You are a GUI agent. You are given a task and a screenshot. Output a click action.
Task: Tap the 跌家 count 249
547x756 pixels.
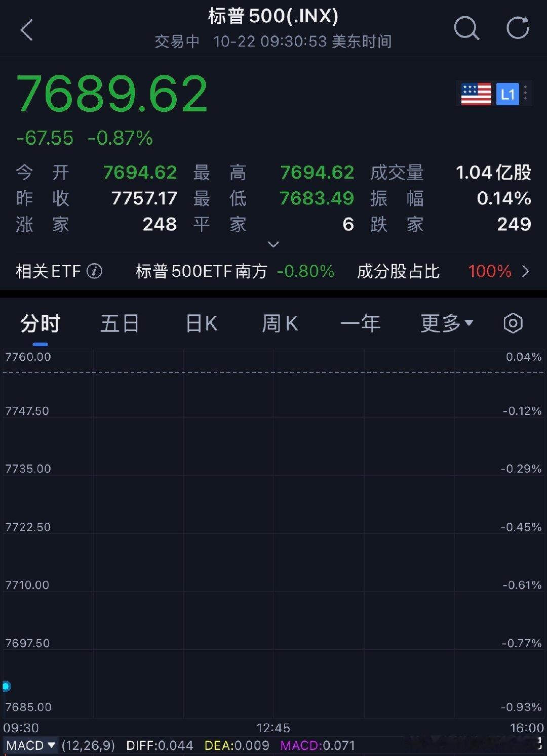tap(514, 224)
